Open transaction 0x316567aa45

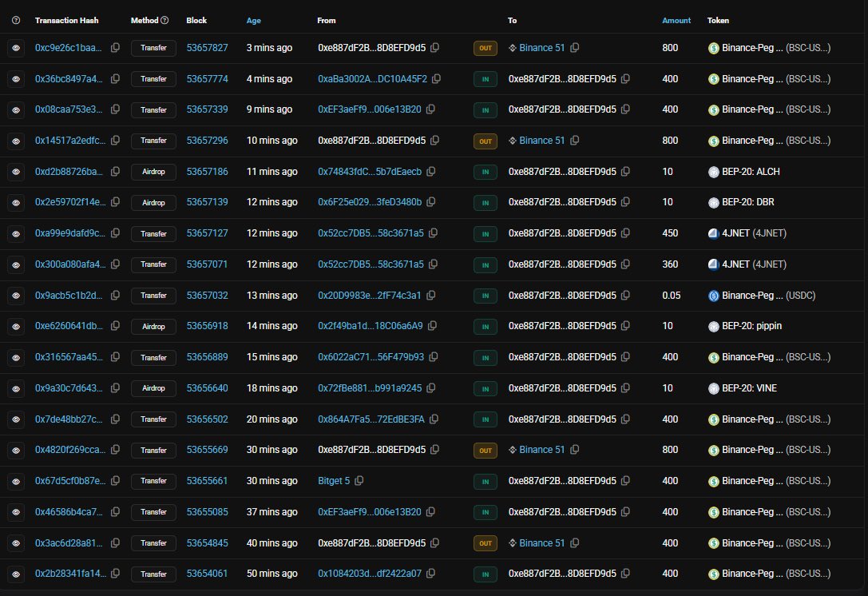pos(69,356)
